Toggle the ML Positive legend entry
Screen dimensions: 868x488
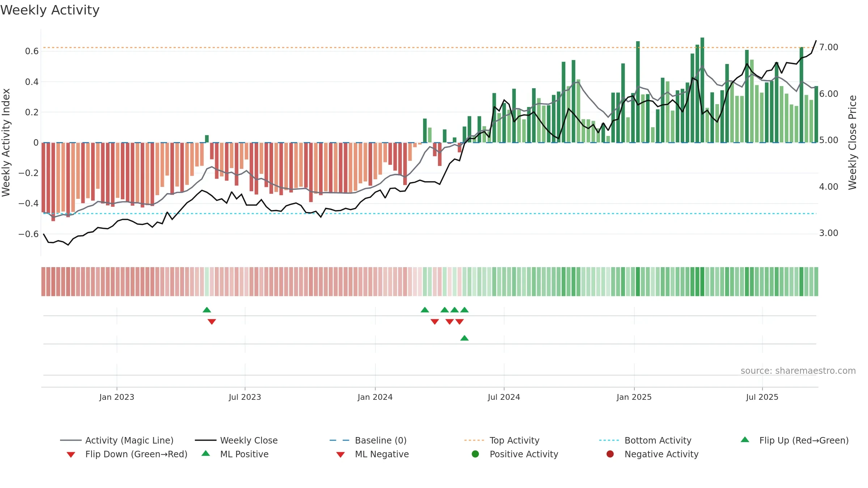click(x=235, y=454)
